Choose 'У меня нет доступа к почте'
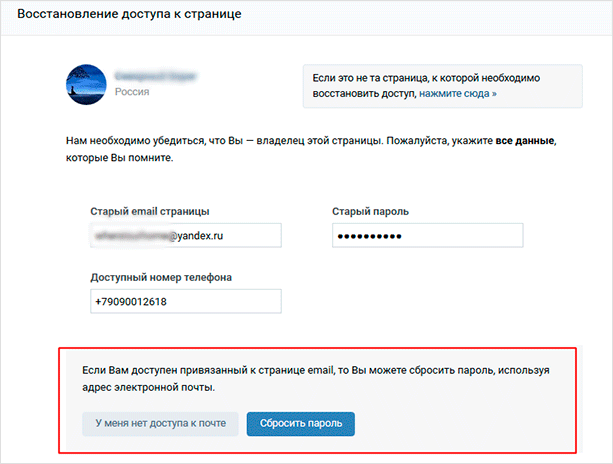This screenshot has height=464, width=613. coord(160,424)
